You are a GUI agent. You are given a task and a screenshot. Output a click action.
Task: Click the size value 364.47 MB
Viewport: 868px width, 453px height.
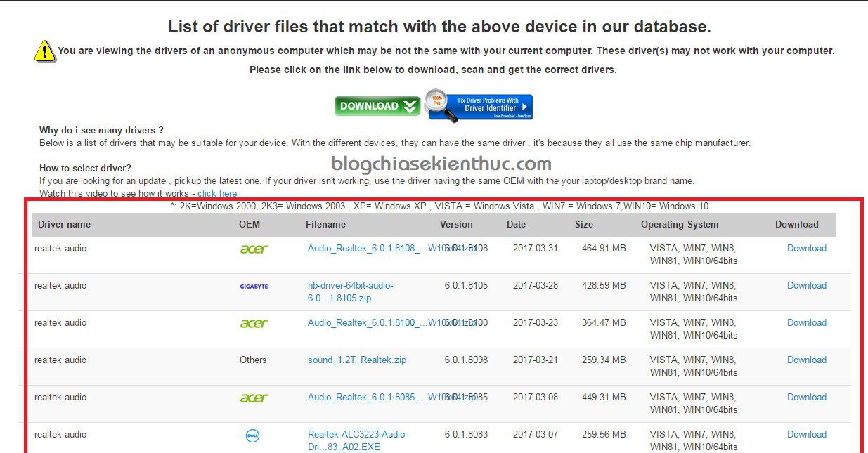coord(604,322)
